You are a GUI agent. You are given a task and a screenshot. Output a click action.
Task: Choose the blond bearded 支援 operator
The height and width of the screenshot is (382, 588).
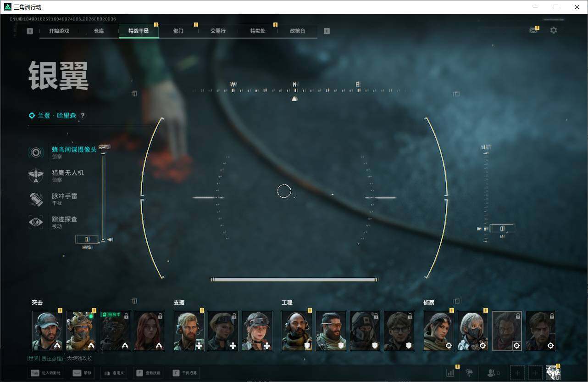point(189,331)
